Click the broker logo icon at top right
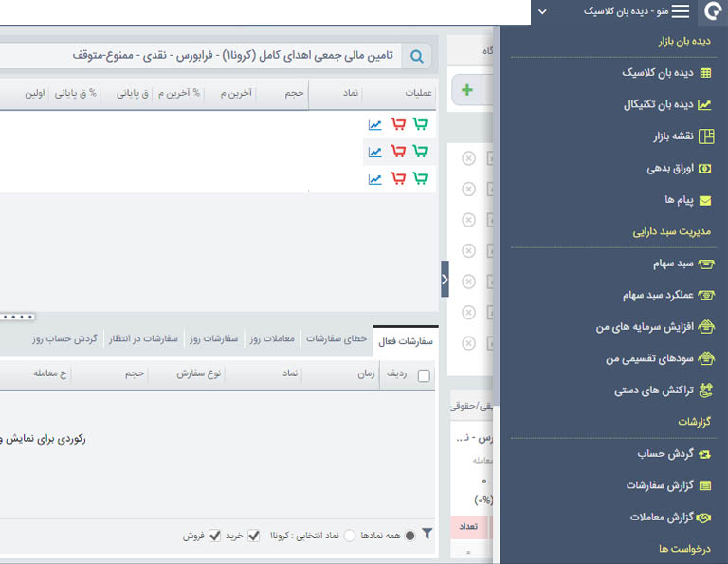 click(x=713, y=11)
